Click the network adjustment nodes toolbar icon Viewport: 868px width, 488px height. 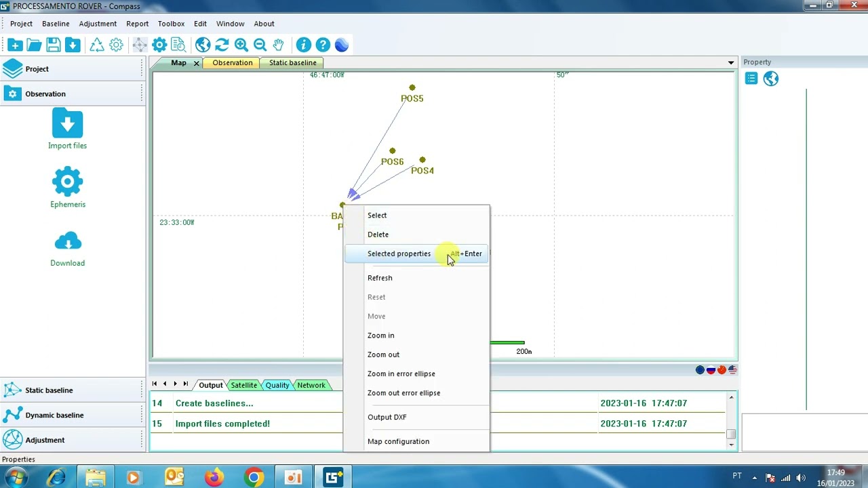(x=140, y=45)
